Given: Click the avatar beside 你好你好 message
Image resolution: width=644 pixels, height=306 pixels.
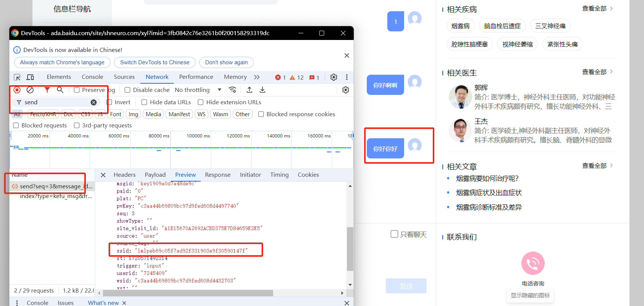Looking at the screenshot, I should 415,145.
